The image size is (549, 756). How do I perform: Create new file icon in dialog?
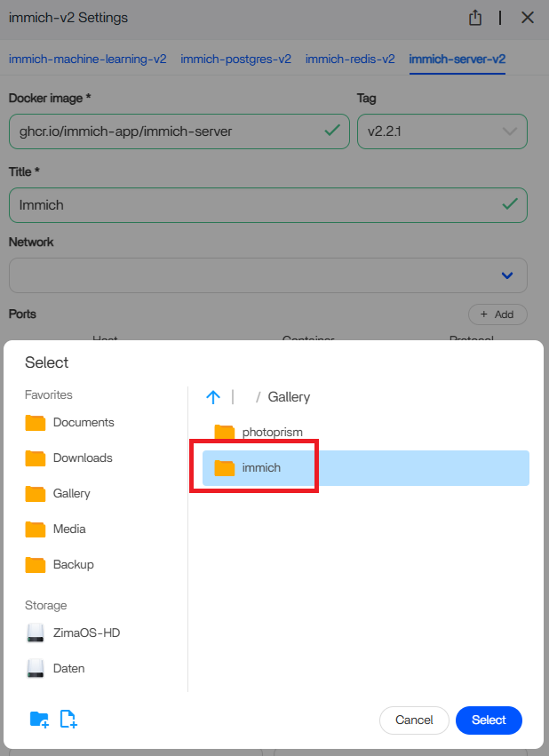(x=68, y=720)
